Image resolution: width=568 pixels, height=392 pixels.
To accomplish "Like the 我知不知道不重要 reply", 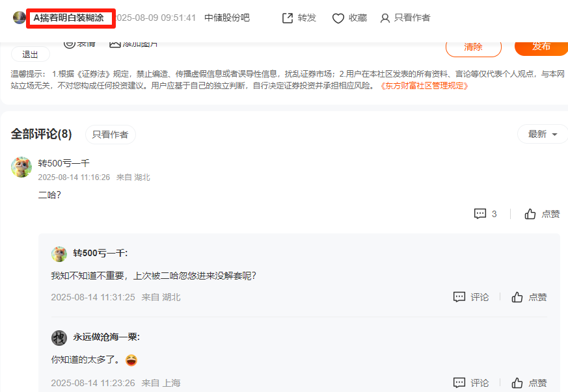I will (517, 297).
